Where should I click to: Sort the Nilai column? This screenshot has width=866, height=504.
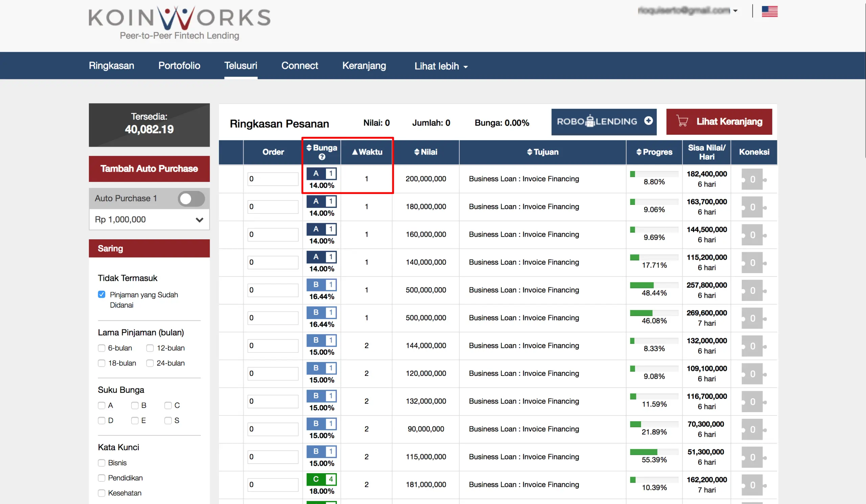(x=426, y=152)
